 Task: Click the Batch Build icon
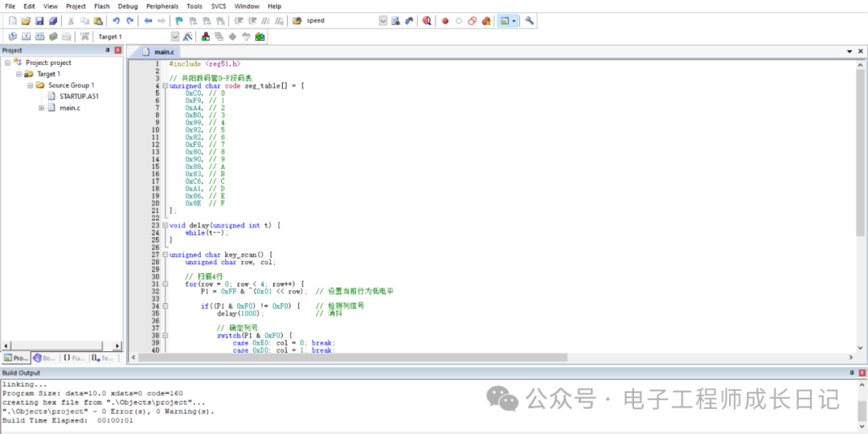[52, 36]
